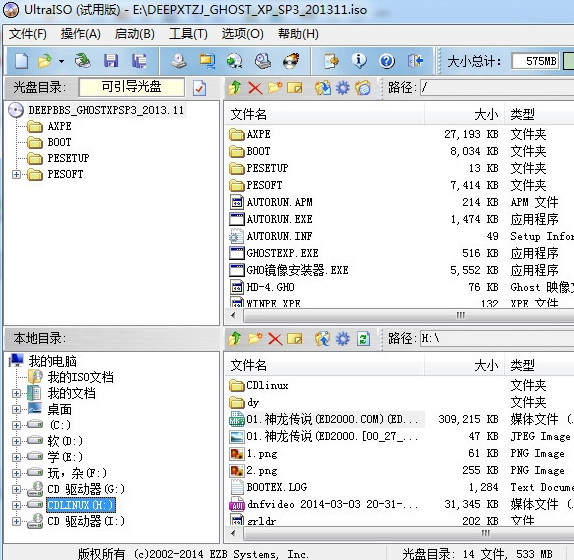Click the local path field H:\
Image resolution: width=574 pixels, height=560 pixels.
(497, 338)
